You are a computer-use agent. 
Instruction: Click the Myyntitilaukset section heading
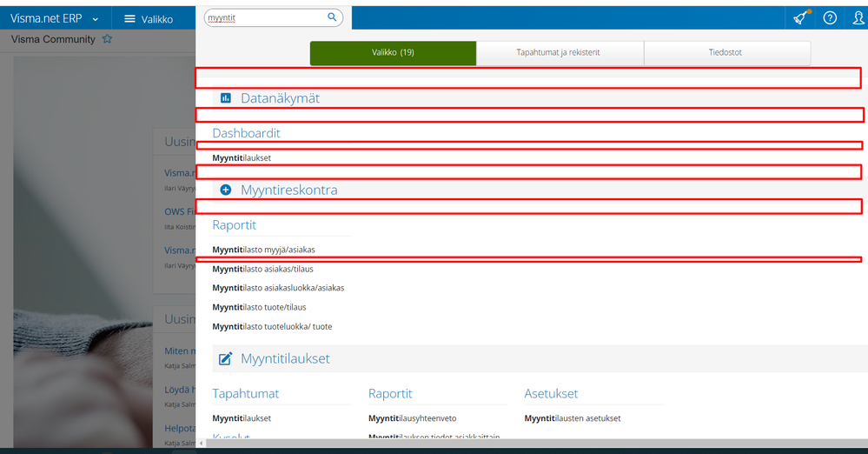click(285, 358)
